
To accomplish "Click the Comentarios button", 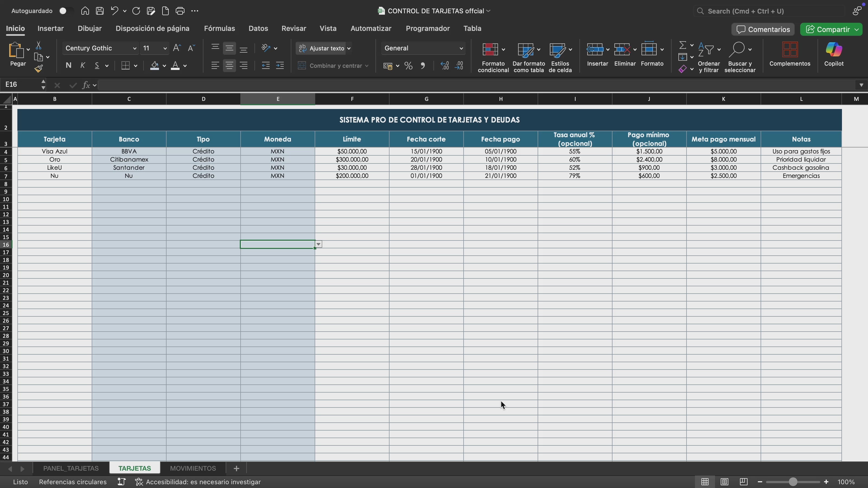I will point(763,29).
